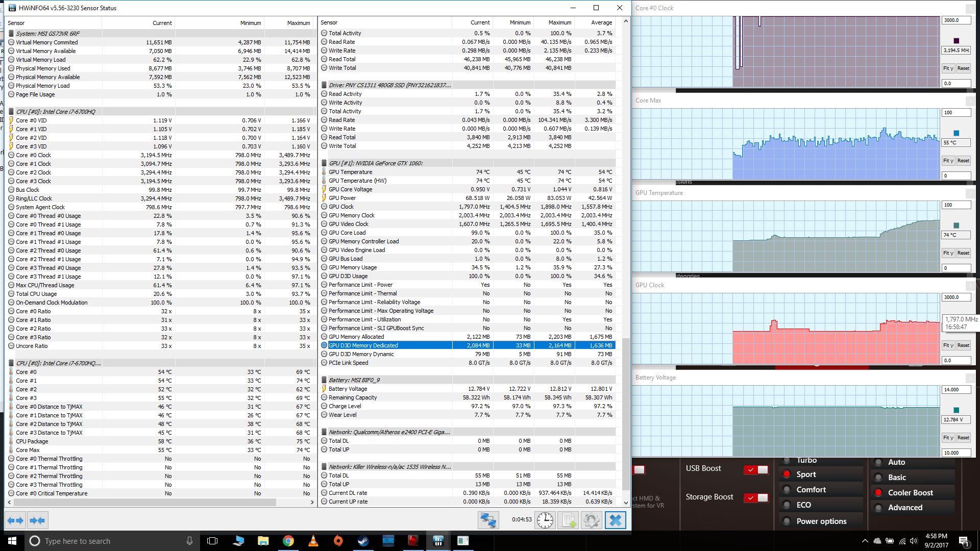This screenshot has width=980, height=551.
Task: Click the sensor list scroll-down arrow
Action: pyautogui.click(x=626, y=503)
